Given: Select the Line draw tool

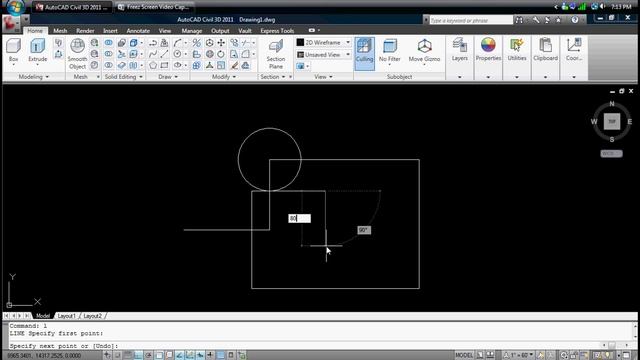Looking at the screenshot, I should [x=164, y=54].
